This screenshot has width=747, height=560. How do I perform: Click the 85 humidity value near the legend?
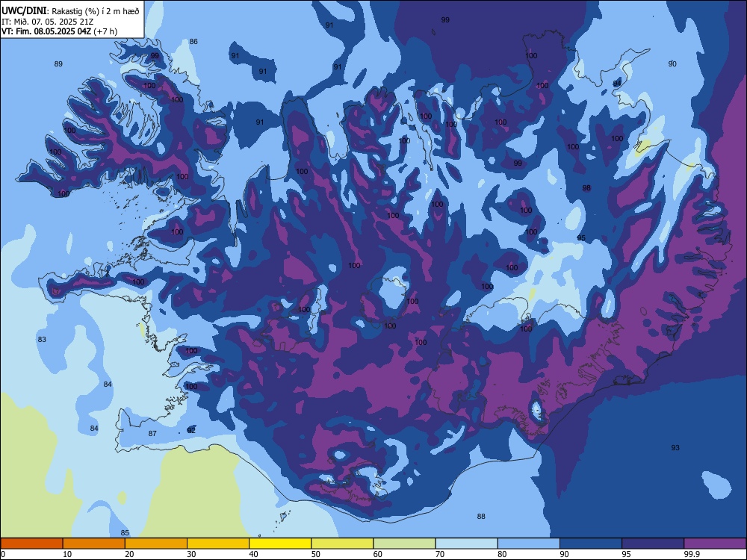pos(125,533)
